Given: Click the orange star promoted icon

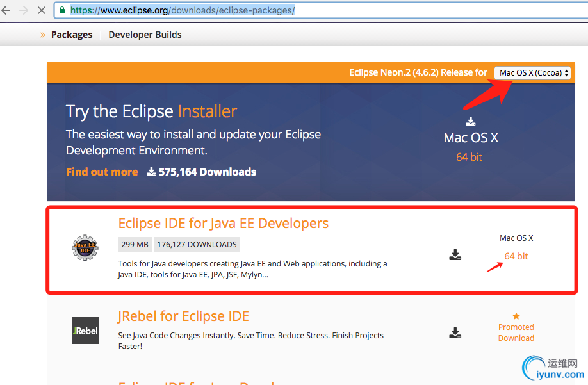Looking at the screenshot, I should tap(516, 316).
